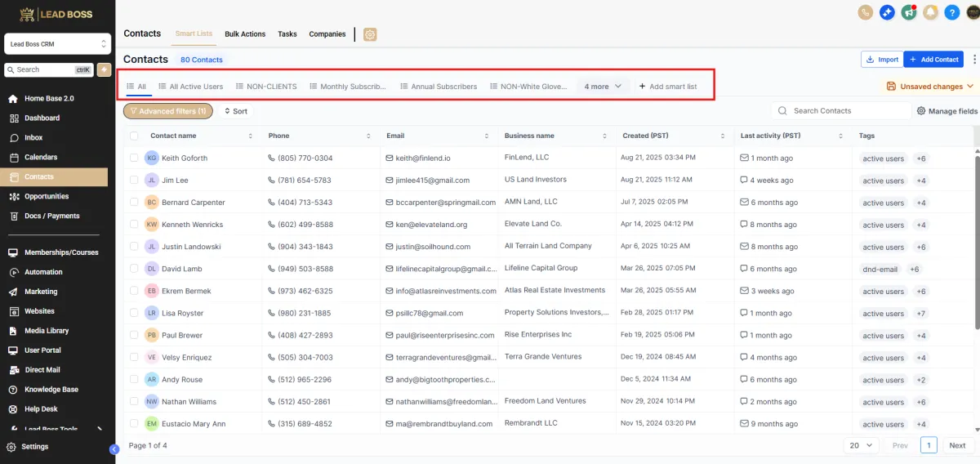This screenshot has height=464, width=980.
Task: Collapse the sidebar with the arrow icon
Action: pyautogui.click(x=114, y=448)
